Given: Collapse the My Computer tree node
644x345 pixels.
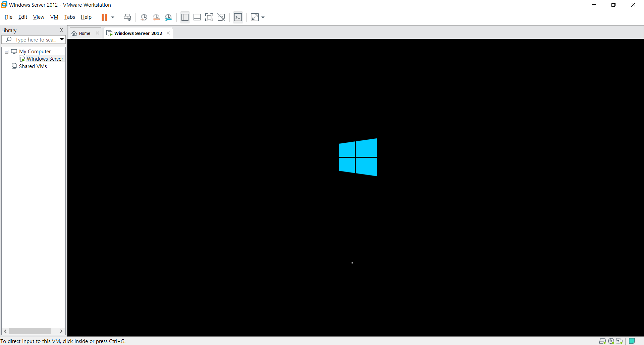Looking at the screenshot, I should tap(6, 52).
